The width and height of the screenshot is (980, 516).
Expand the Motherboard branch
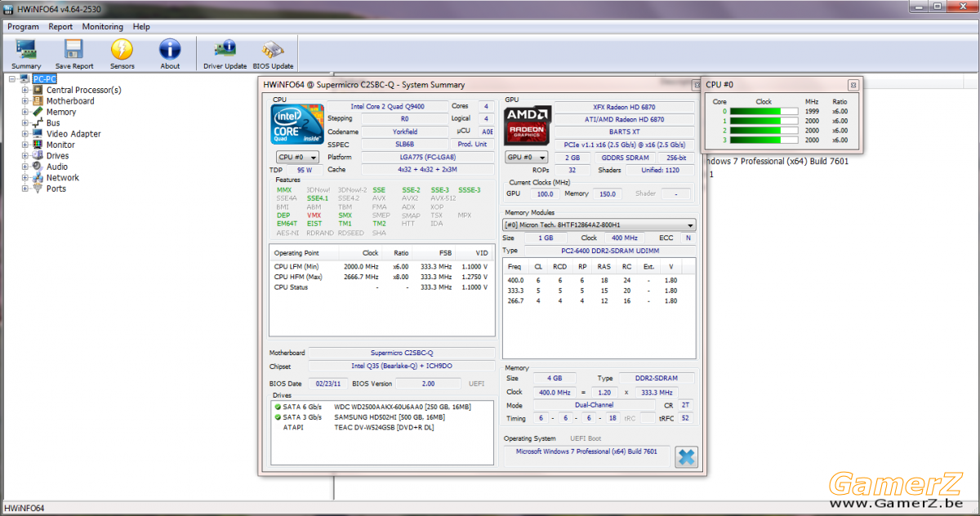point(25,101)
